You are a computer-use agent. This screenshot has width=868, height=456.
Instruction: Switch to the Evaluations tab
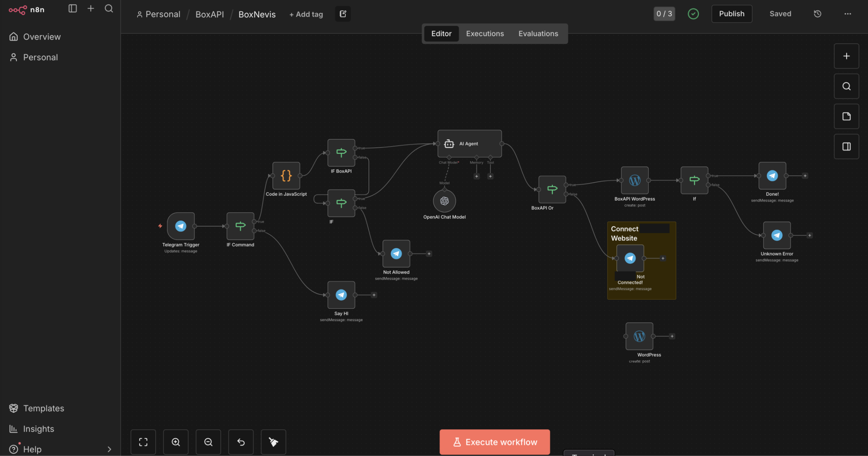tap(538, 34)
